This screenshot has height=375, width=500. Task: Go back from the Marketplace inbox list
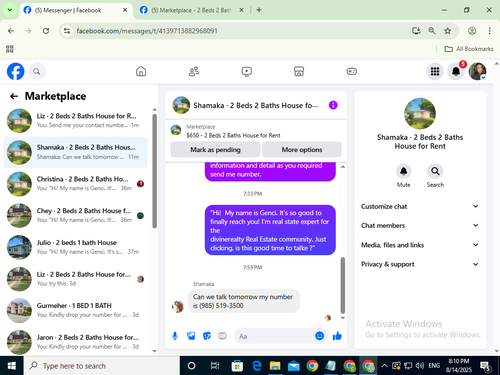[x=14, y=96]
